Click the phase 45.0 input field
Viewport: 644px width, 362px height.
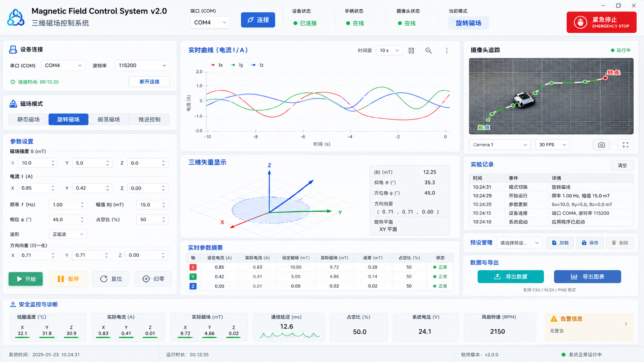[67, 220]
